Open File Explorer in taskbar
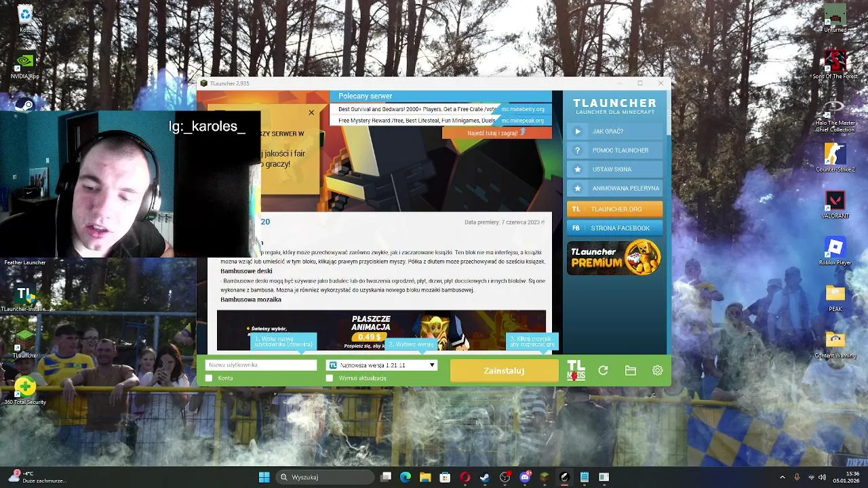Screen dimensions: 868x488 [425, 477]
